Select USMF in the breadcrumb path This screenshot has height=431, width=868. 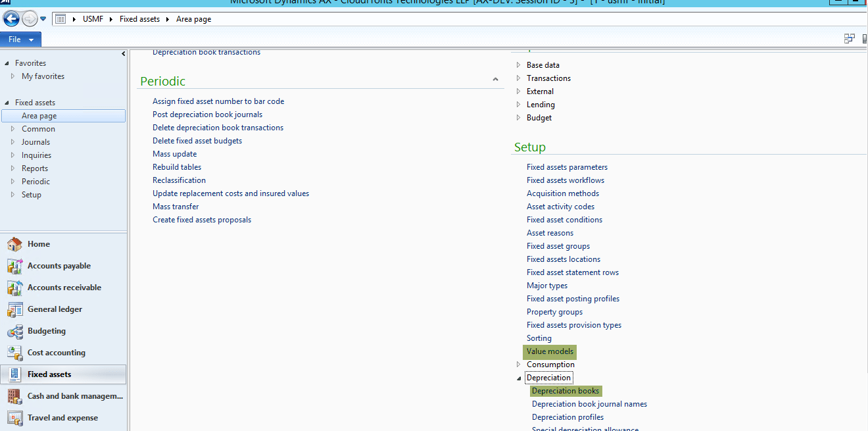coord(93,19)
